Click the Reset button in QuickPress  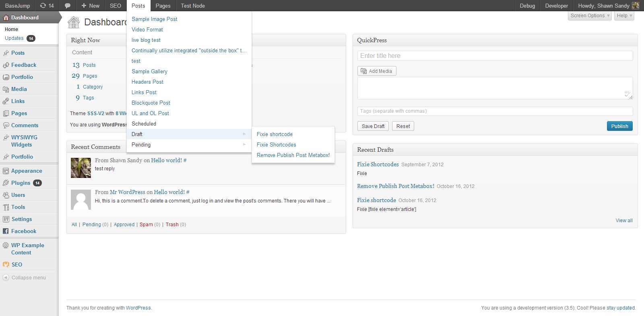(403, 126)
